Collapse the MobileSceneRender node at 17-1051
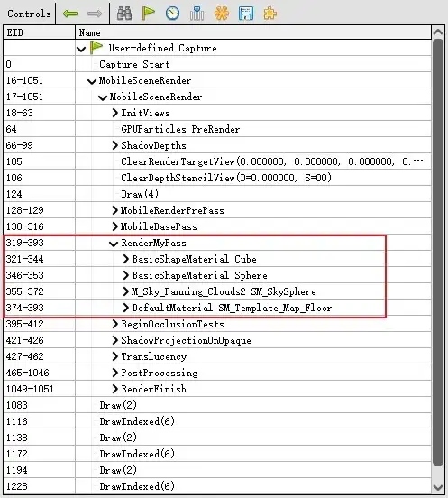The image size is (448, 498). 103,97
